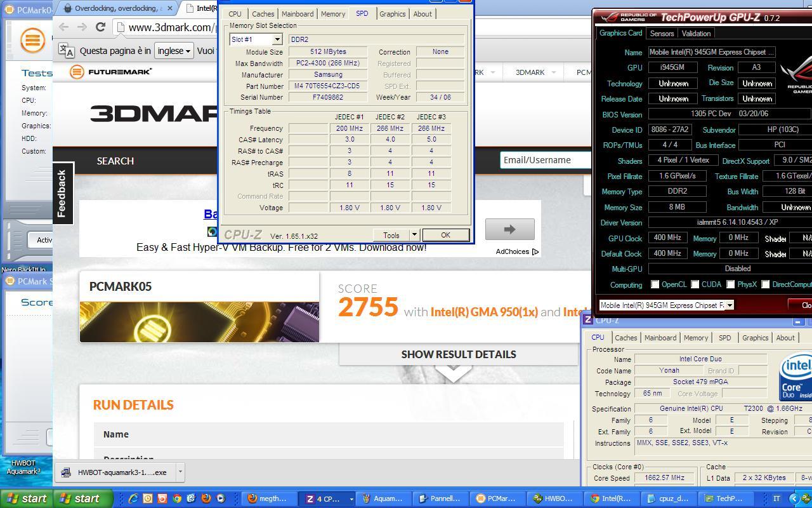Expand Show Result Details section
The height and width of the screenshot is (508, 812).
click(458, 354)
